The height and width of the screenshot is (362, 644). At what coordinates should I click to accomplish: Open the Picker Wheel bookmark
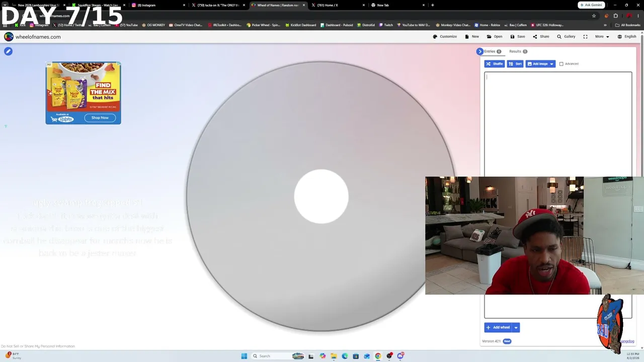click(263, 25)
